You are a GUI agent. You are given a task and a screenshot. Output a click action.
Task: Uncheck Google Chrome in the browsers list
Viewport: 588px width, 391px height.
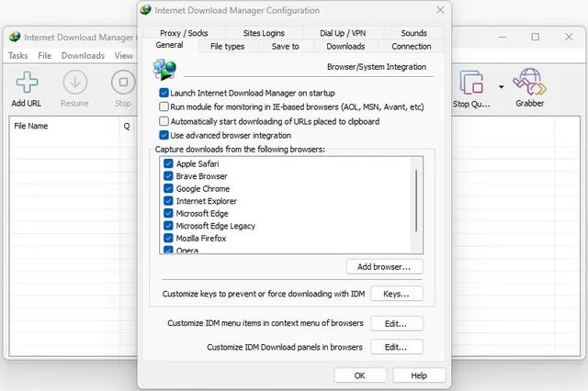(x=168, y=188)
